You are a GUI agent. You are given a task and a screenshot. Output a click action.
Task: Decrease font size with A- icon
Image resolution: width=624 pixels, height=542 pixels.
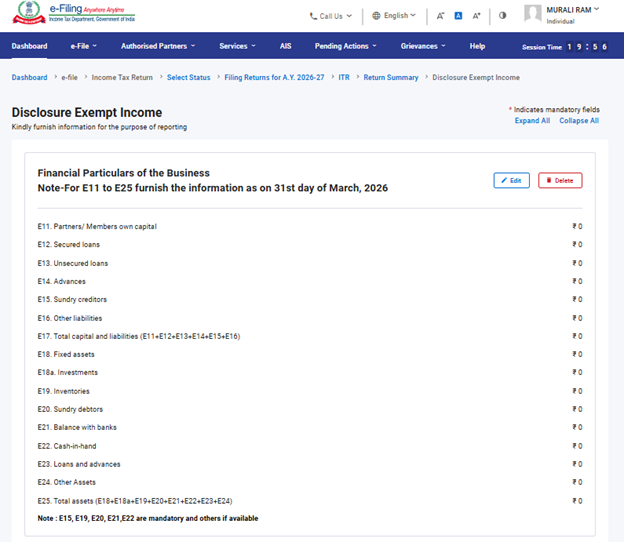(x=440, y=16)
